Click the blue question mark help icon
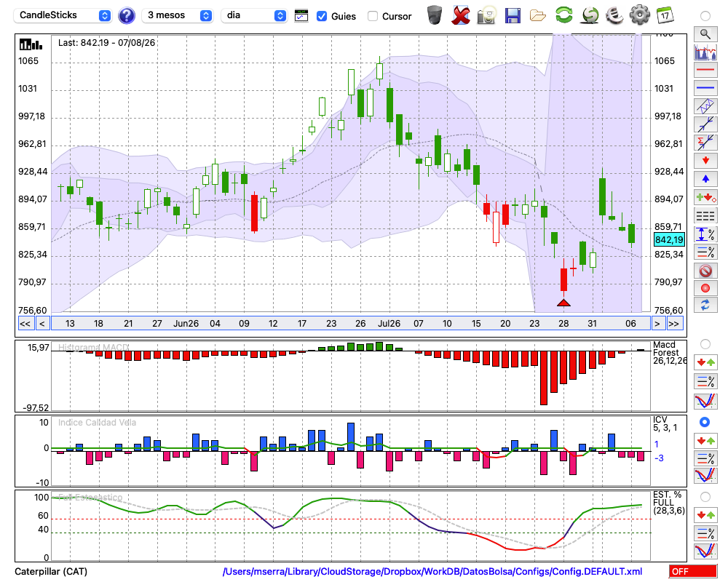Image resolution: width=728 pixels, height=582 pixels. click(126, 15)
